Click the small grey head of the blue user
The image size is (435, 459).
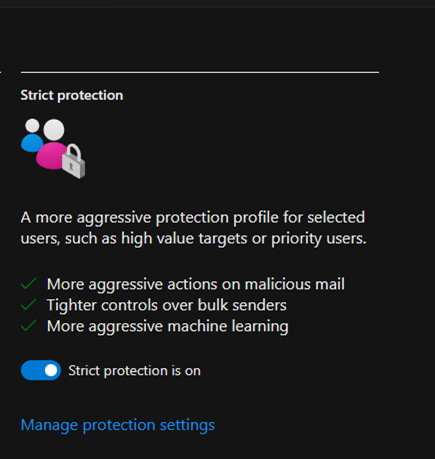[x=32, y=126]
